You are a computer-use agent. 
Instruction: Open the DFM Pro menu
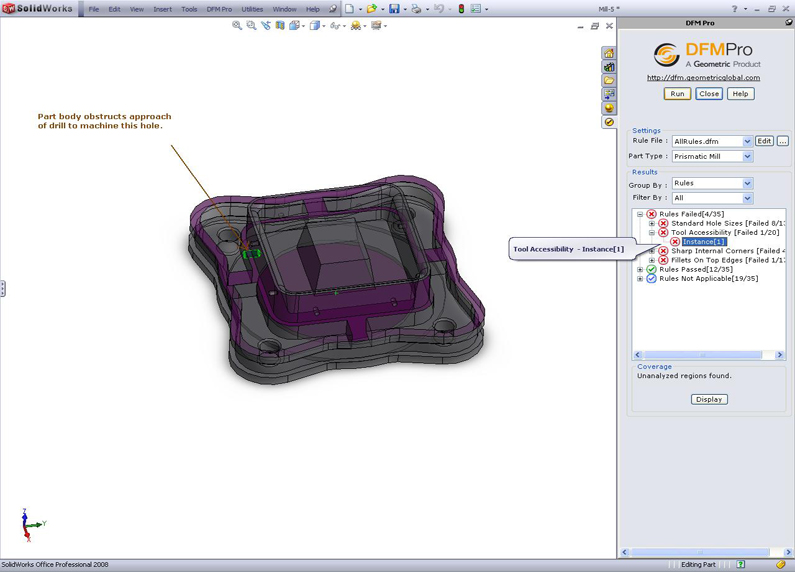(x=219, y=9)
